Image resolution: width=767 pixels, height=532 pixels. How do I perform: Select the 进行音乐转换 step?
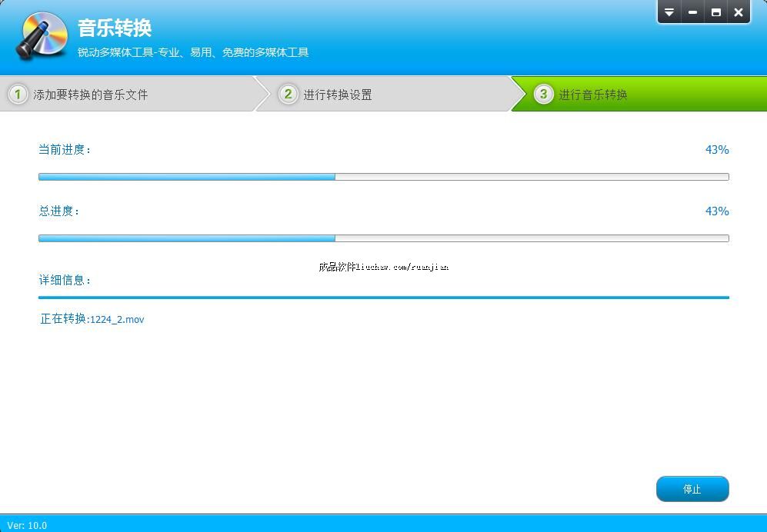click(x=593, y=95)
